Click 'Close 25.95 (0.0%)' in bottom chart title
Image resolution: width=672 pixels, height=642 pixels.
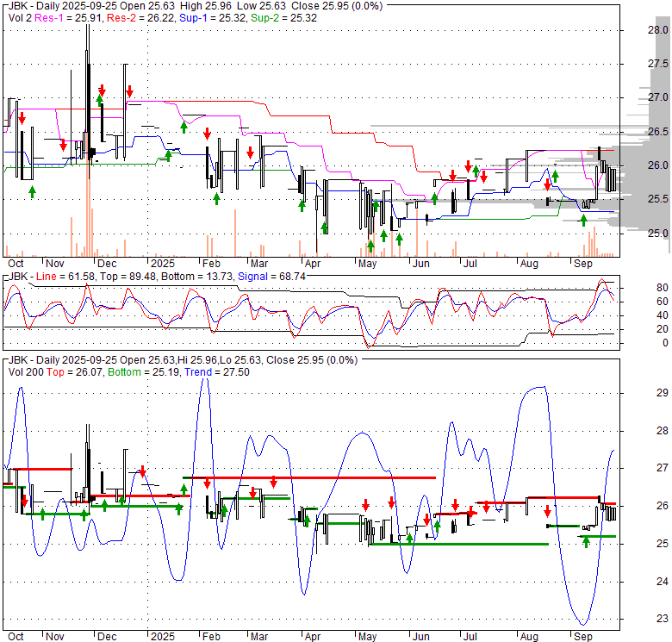click(x=312, y=360)
